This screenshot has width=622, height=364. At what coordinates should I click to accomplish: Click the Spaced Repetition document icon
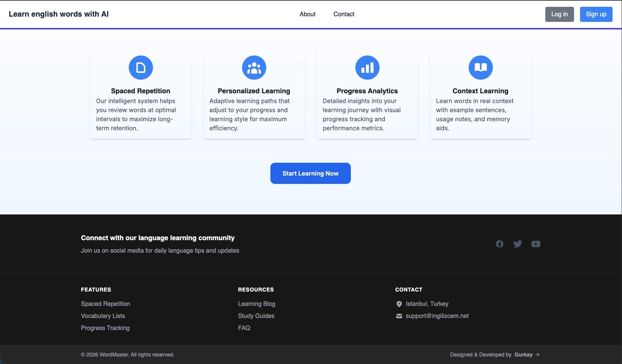click(x=140, y=67)
